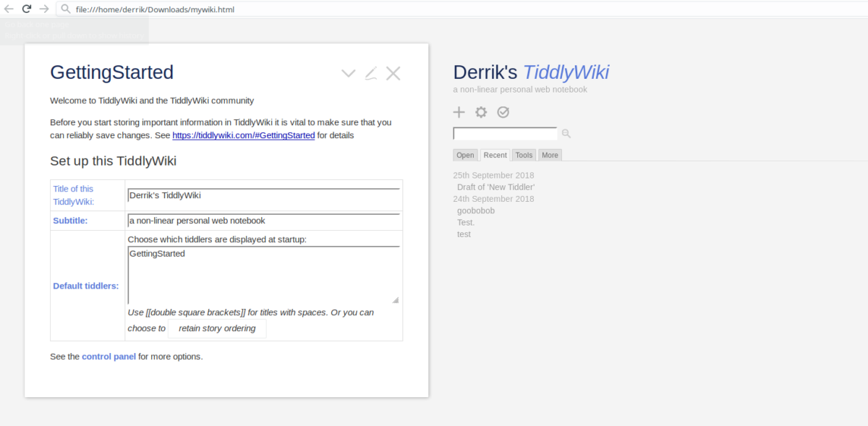Click the advanced search magnifier icon
Screen dimensions: 868x426
click(566, 134)
